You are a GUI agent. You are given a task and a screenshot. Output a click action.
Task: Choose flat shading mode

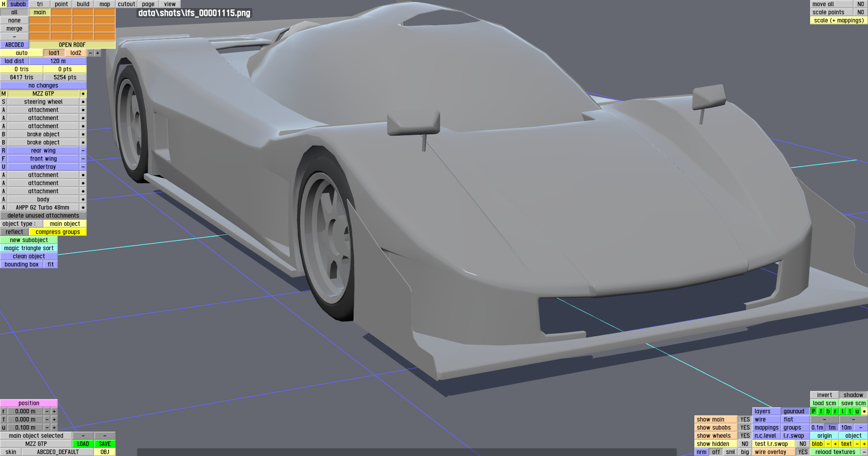coord(788,419)
